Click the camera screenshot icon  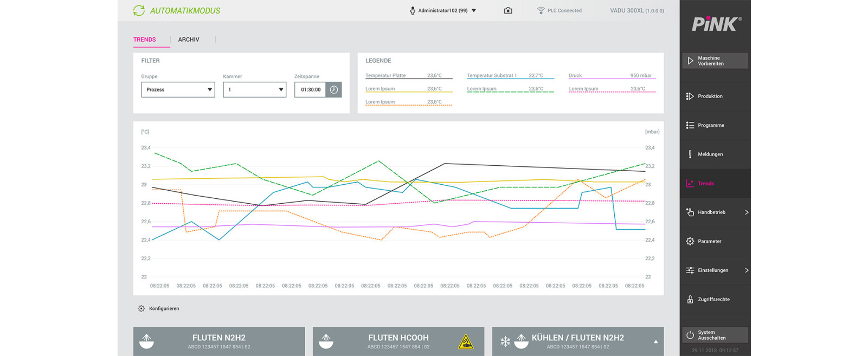(508, 10)
